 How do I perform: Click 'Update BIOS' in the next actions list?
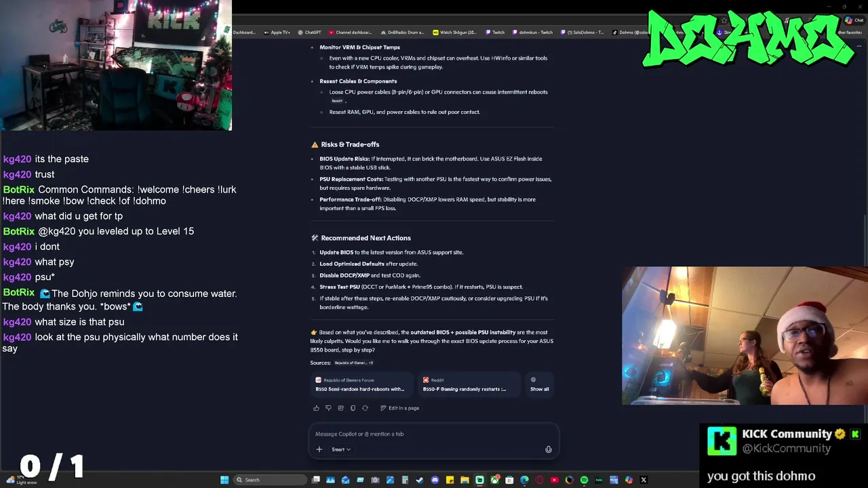click(336, 252)
